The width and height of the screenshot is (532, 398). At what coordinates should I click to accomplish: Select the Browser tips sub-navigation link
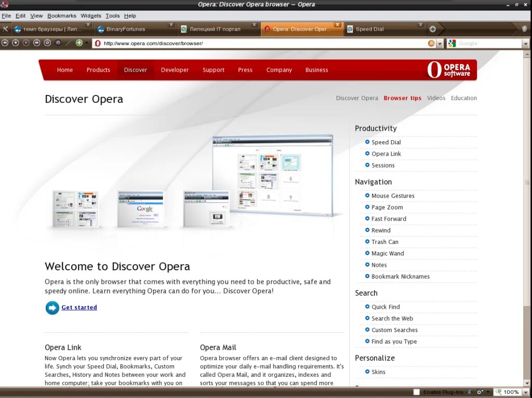point(403,98)
